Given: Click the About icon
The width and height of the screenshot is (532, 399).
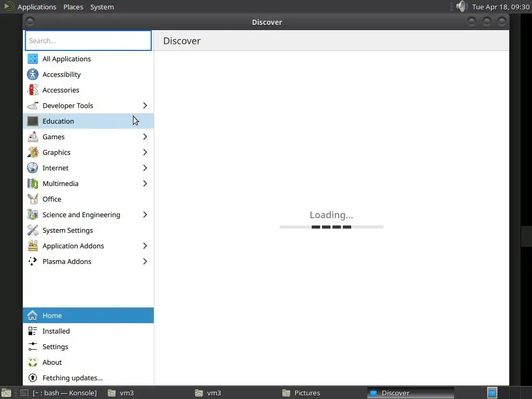Looking at the screenshot, I should (x=33, y=362).
